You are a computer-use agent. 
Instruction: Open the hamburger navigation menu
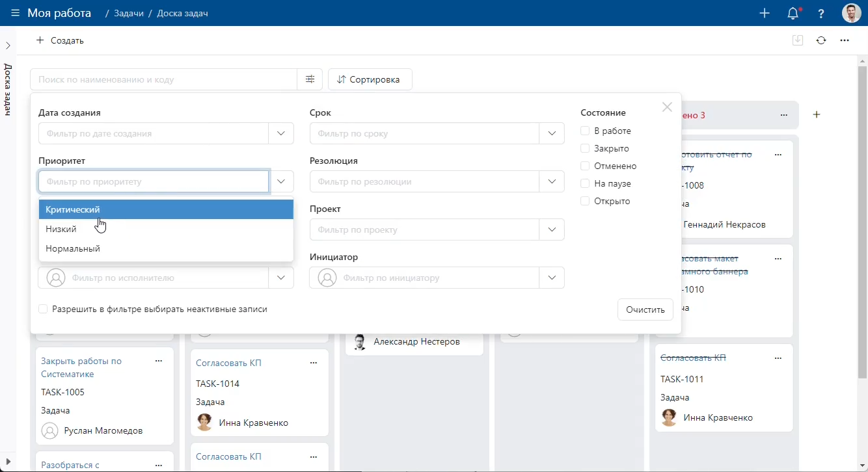pos(15,13)
